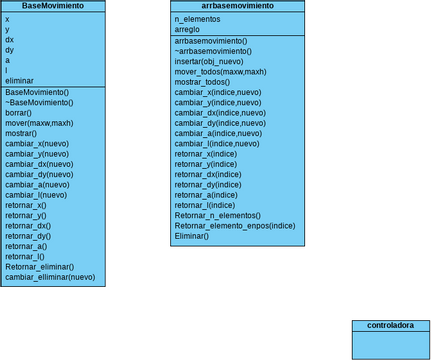Select the BaseMovimiento class title

pyautogui.click(x=53, y=6)
